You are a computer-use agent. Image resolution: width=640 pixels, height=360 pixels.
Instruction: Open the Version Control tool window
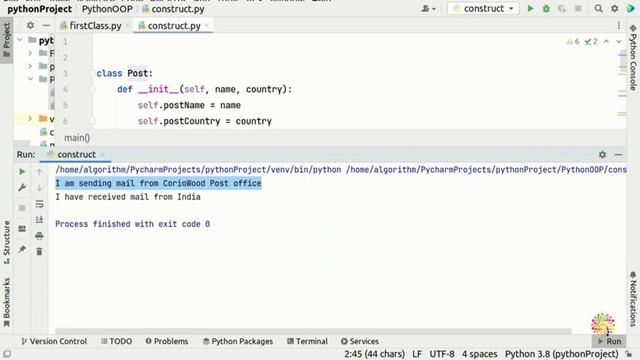[54, 341]
